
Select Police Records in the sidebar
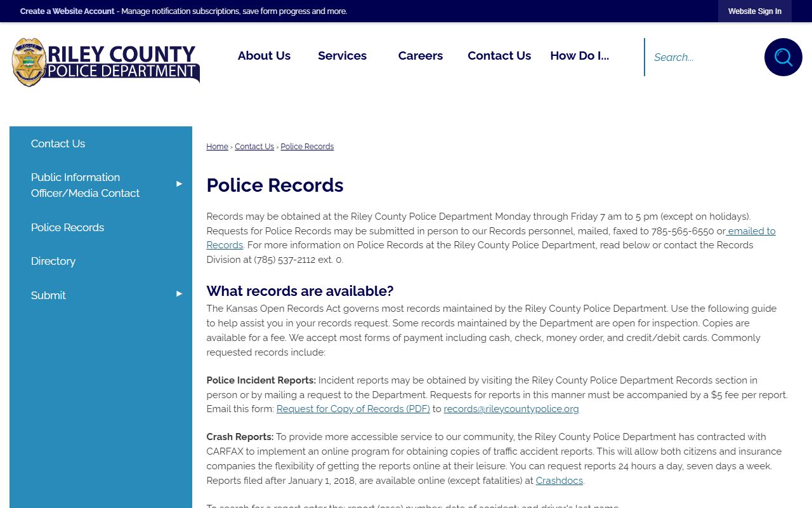coord(101,227)
